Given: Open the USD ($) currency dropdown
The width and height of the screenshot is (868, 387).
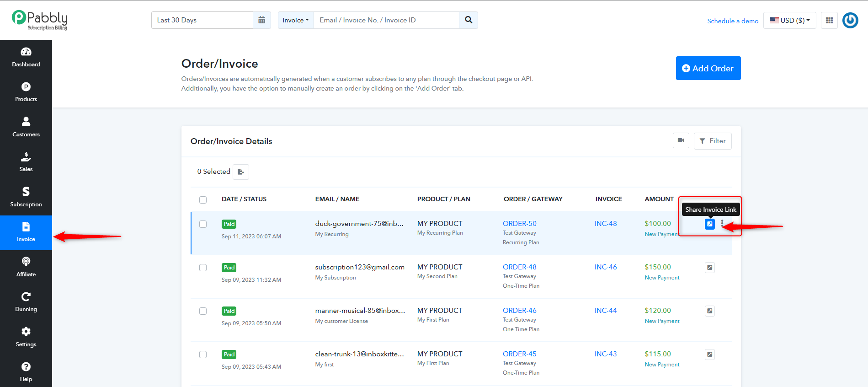Looking at the screenshot, I should (789, 21).
